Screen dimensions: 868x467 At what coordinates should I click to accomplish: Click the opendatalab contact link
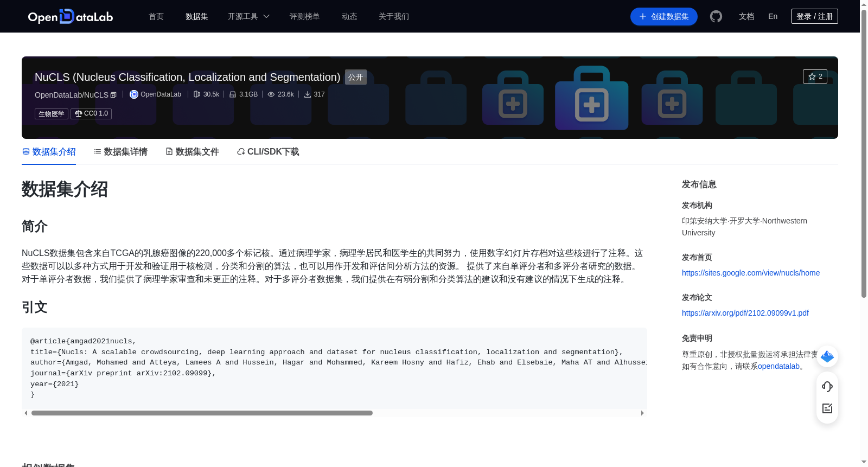click(778, 366)
